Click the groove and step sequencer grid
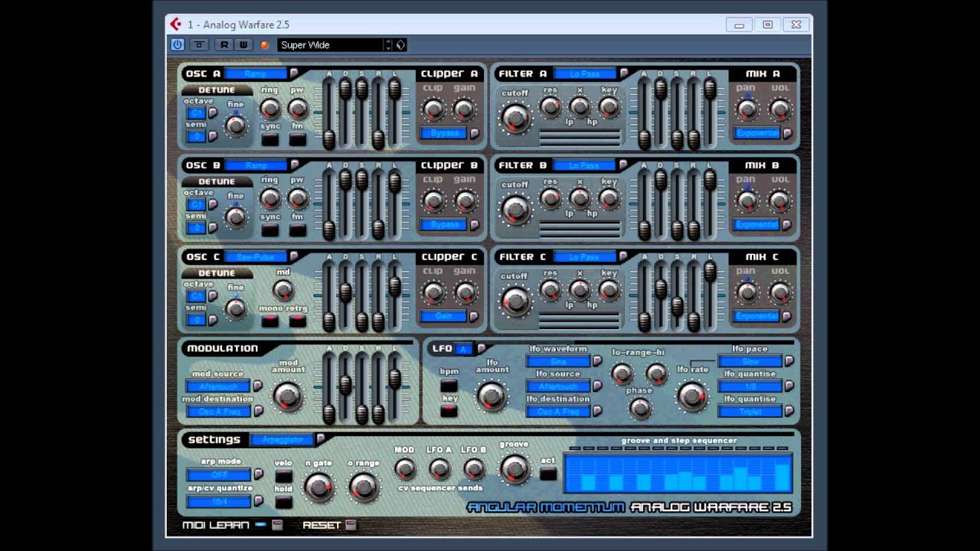This screenshot has height=551, width=980. click(x=678, y=472)
